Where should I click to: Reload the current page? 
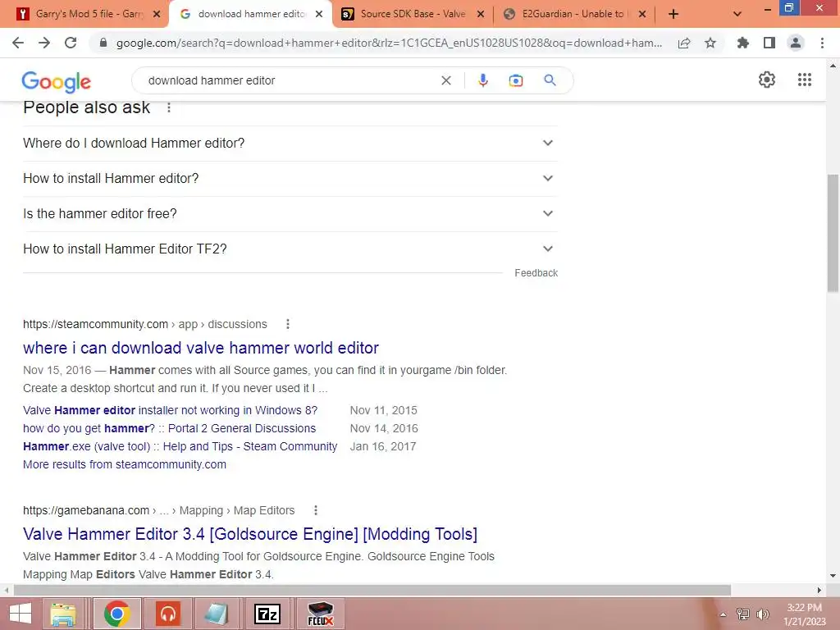(x=71, y=43)
